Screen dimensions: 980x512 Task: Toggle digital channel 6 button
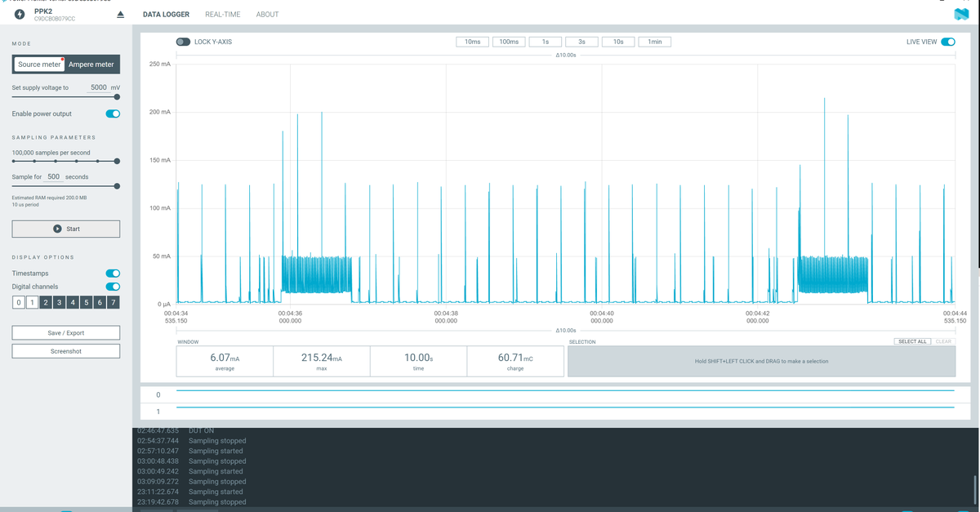coord(100,303)
